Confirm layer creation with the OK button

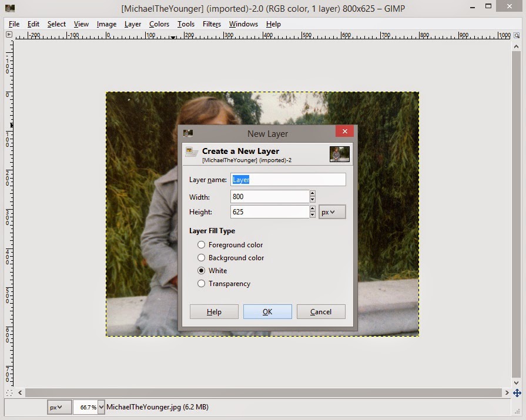coord(267,311)
